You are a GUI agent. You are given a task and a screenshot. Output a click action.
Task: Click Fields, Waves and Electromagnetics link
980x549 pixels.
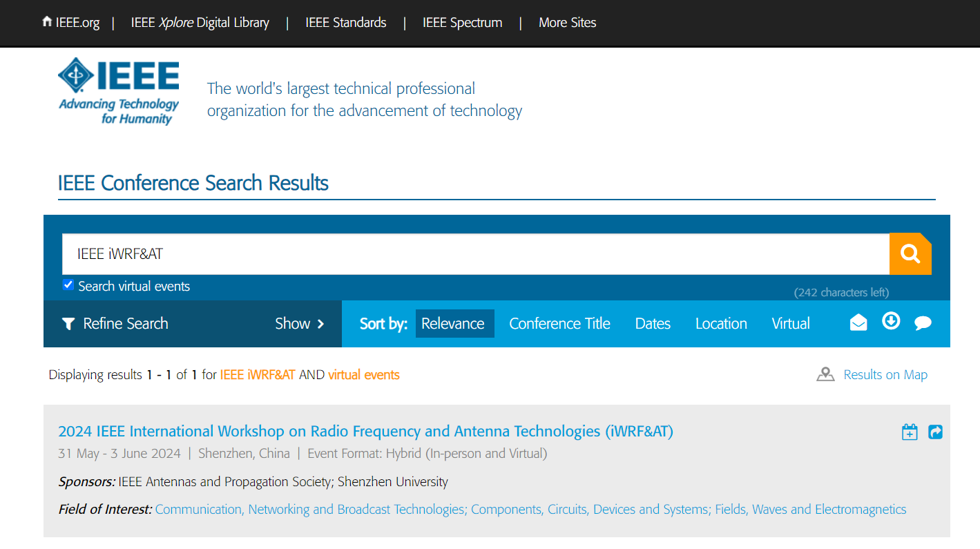pyautogui.click(x=810, y=510)
